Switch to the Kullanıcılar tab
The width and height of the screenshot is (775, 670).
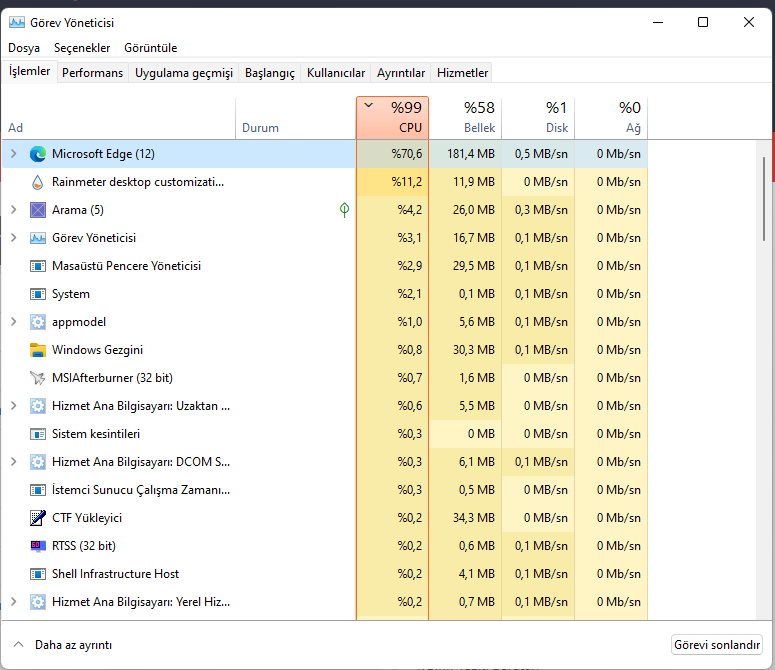point(336,73)
